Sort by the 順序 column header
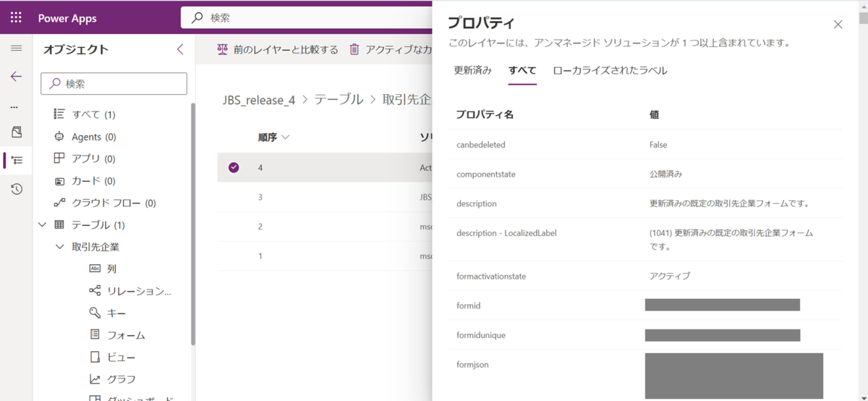The height and width of the screenshot is (401, 868). tap(273, 137)
